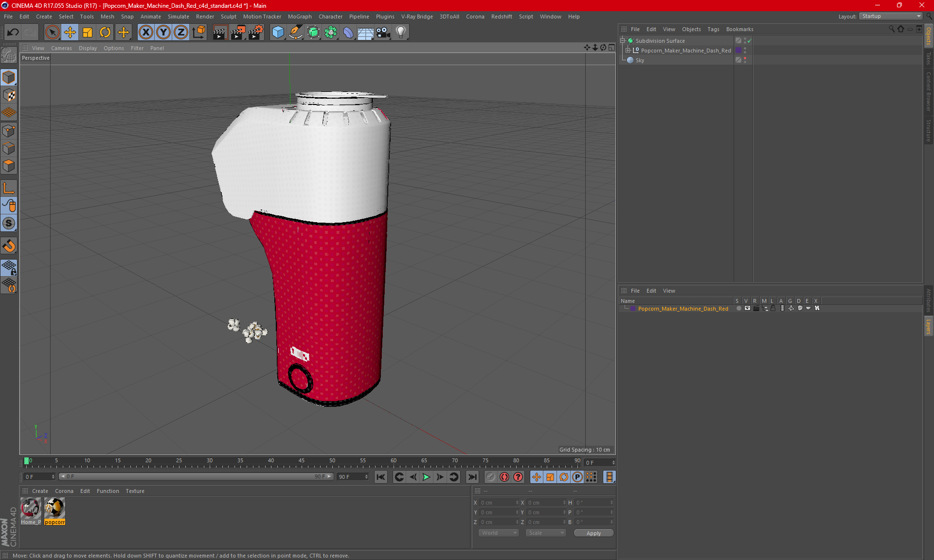Click the purple layer swatch of Popcorn_Maker_Machine_Dash_Red
This screenshot has width=934, height=560.
pyautogui.click(x=738, y=51)
